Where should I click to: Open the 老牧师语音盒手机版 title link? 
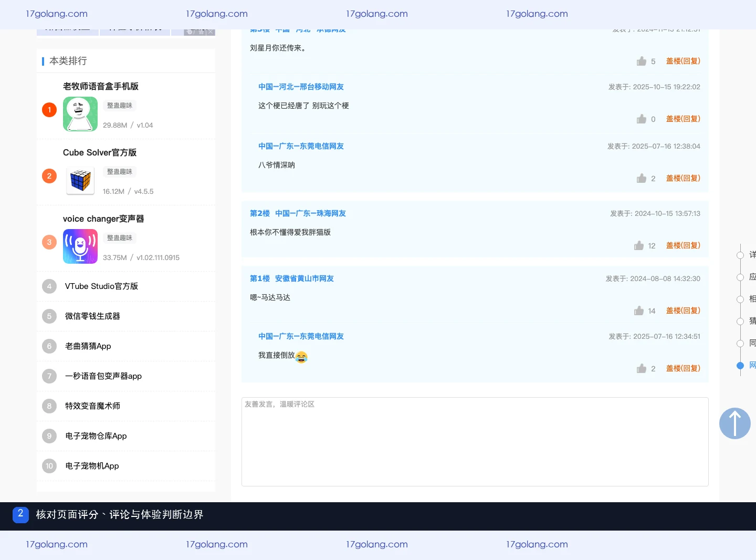pos(101,86)
